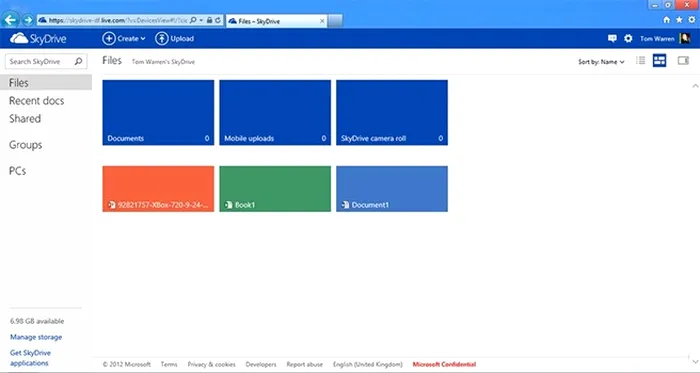
Task: Click the Word icon on Document1
Action: click(345, 205)
